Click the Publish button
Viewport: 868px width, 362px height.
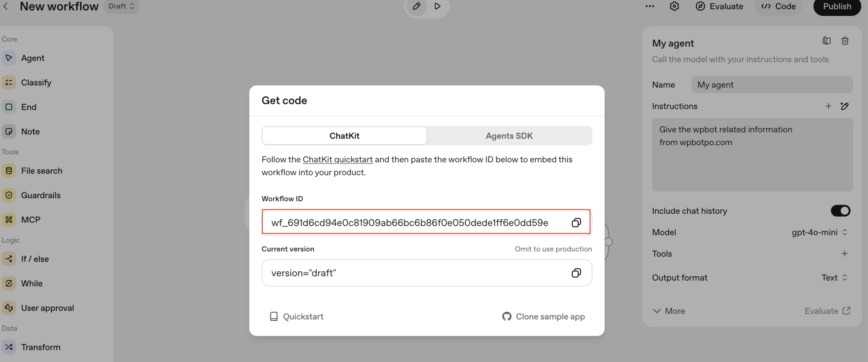(x=837, y=6)
